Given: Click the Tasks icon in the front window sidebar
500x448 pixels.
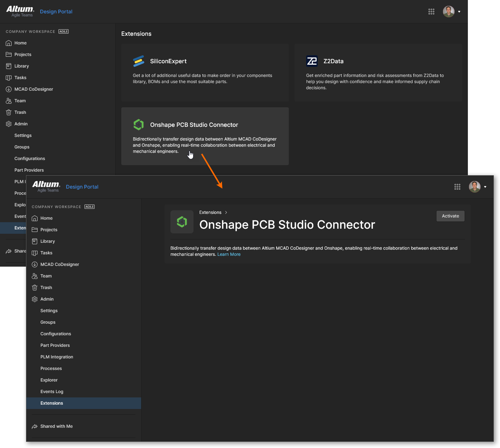Looking at the screenshot, I should 35,253.
